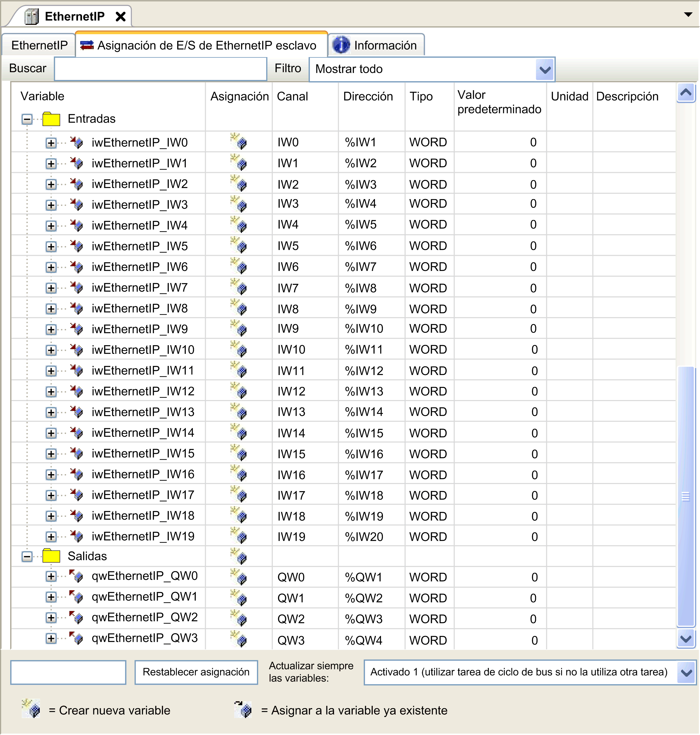
Task: Click the yellow Entradas folder icon
Action: point(51,119)
